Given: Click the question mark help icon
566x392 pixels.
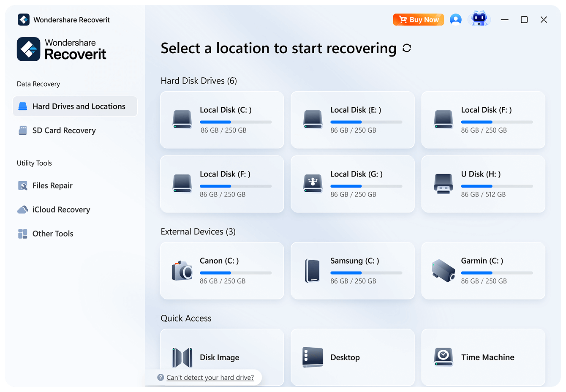Looking at the screenshot, I should (x=161, y=378).
